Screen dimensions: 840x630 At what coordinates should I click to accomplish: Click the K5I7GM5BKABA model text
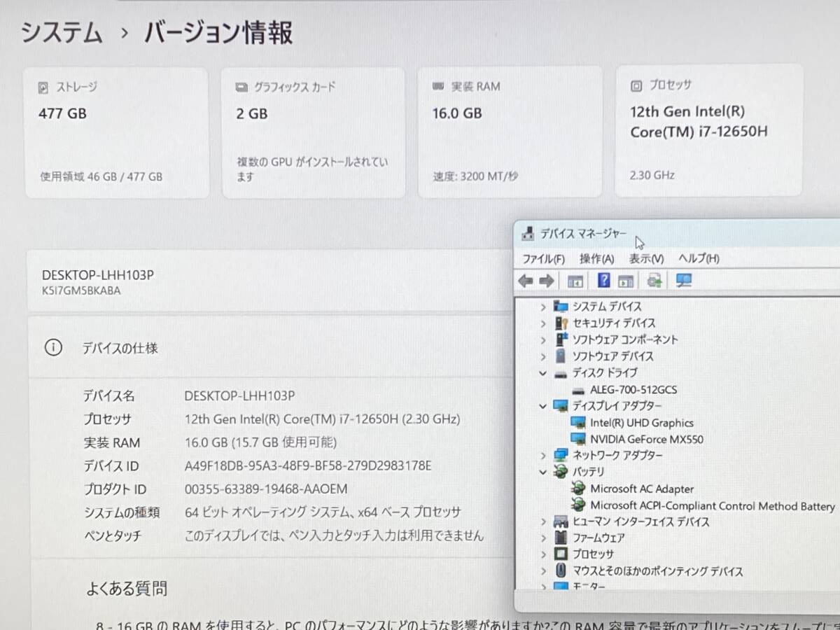(81, 290)
